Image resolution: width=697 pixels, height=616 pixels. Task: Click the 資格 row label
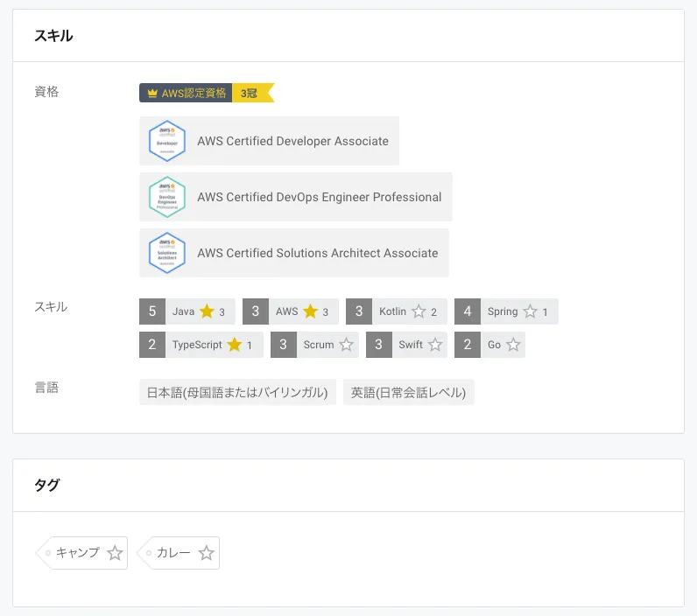[x=46, y=92]
